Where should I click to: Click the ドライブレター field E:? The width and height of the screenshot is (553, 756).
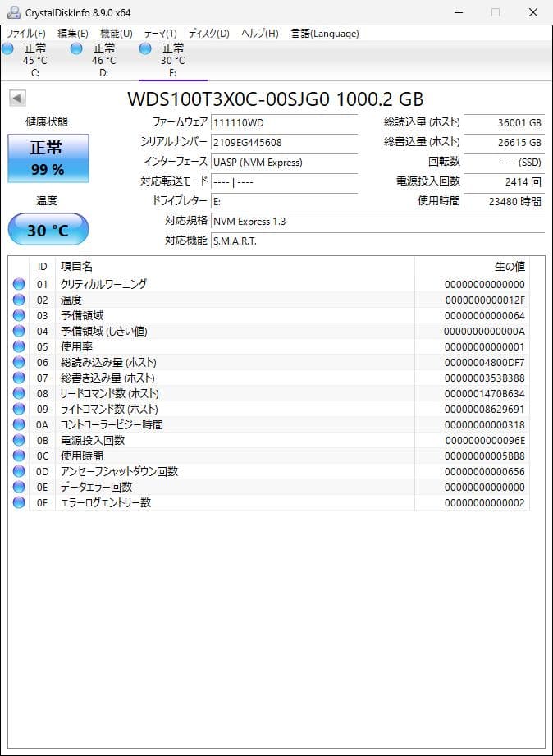pyautogui.click(x=285, y=202)
